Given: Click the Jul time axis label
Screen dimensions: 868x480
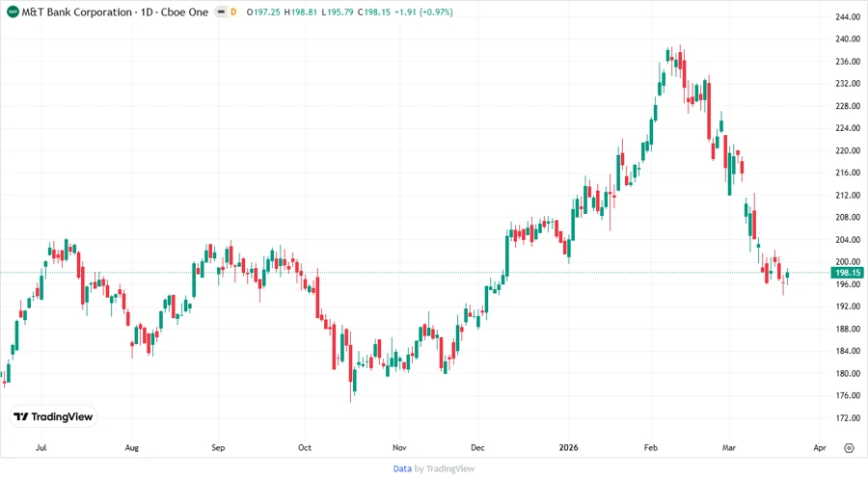Looking at the screenshot, I should coord(41,447).
